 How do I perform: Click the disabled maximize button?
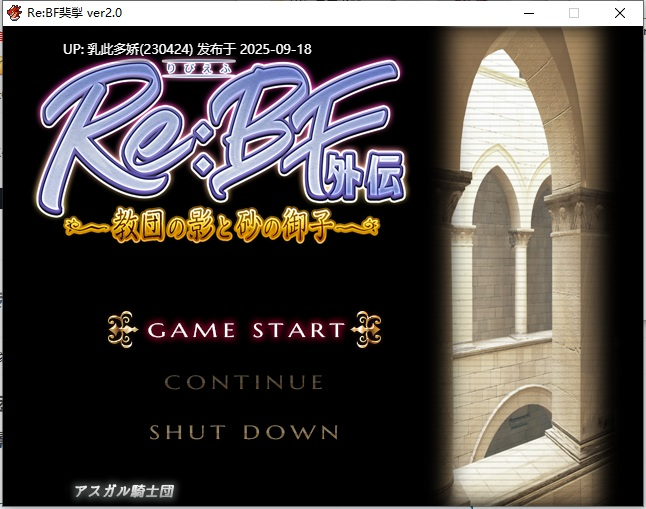coord(574,13)
